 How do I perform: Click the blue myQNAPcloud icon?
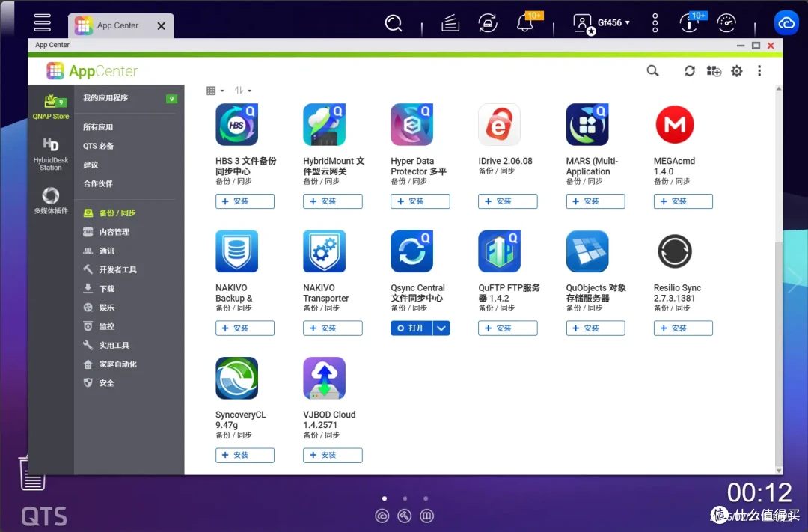(x=786, y=23)
